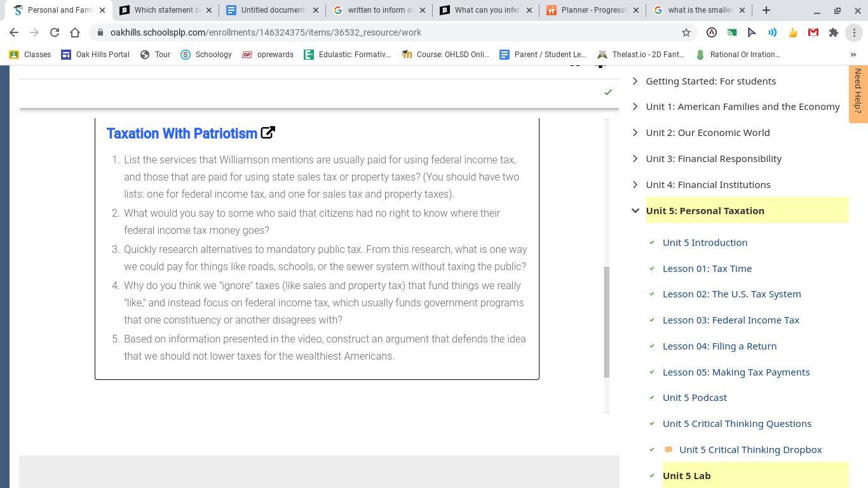This screenshot has height=488, width=868.
Task: Reload the page using the refresh icon
Action: pyautogui.click(x=55, y=32)
